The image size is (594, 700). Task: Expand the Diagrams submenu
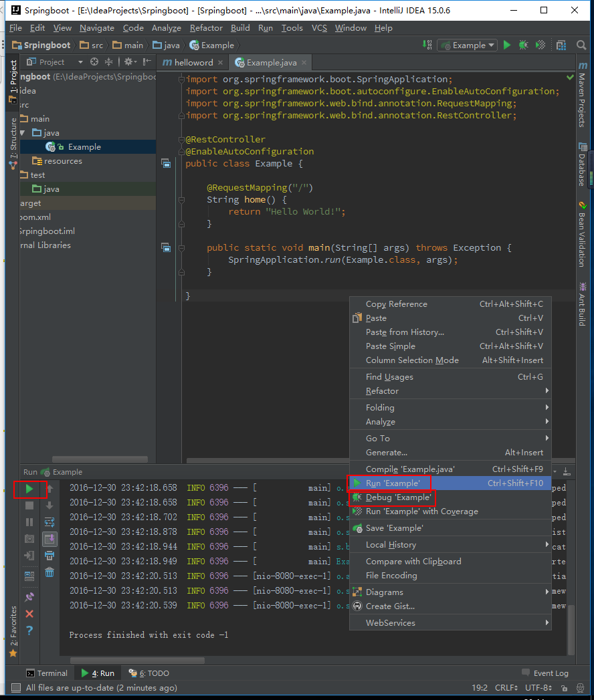coord(450,592)
